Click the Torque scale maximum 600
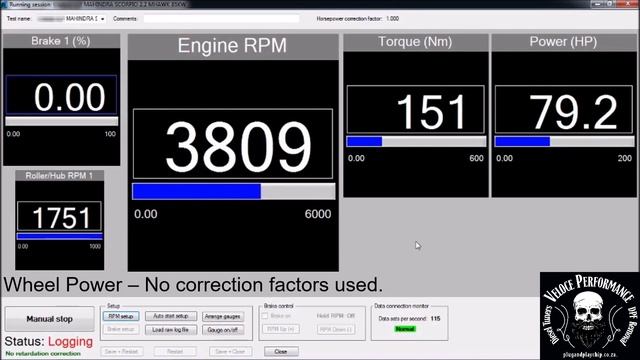This screenshot has width=640, height=360. [476, 158]
